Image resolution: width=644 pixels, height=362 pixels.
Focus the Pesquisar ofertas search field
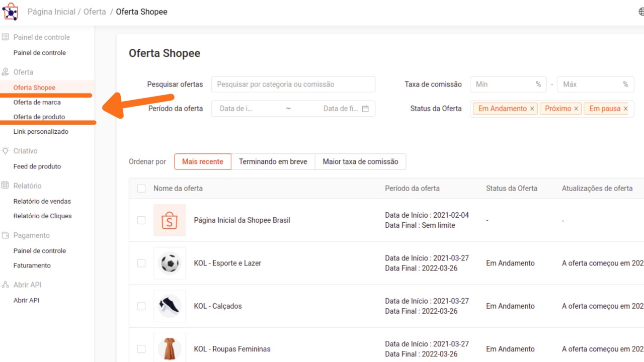pos(293,84)
